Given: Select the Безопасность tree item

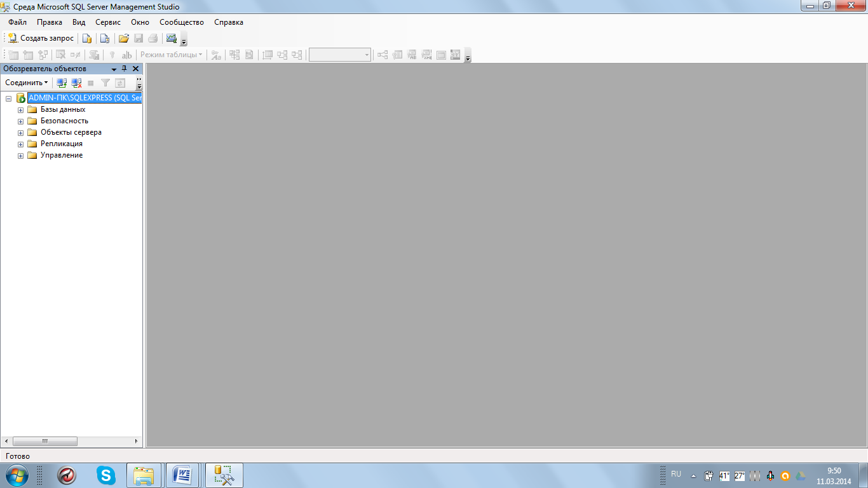Looking at the screenshot, I should pos(64,121).
